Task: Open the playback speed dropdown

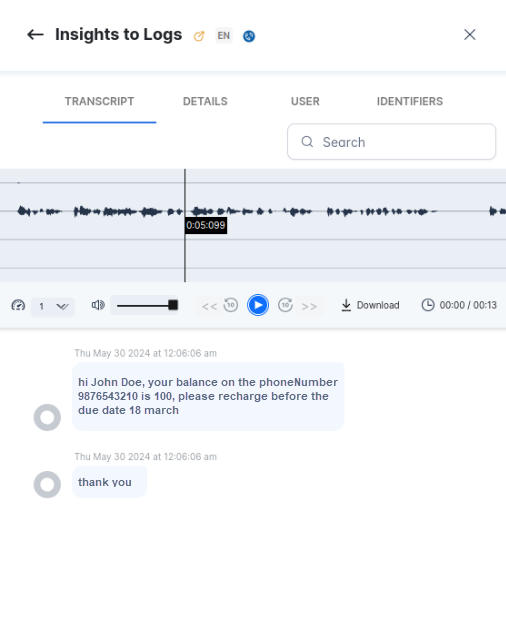Action: 53,307
